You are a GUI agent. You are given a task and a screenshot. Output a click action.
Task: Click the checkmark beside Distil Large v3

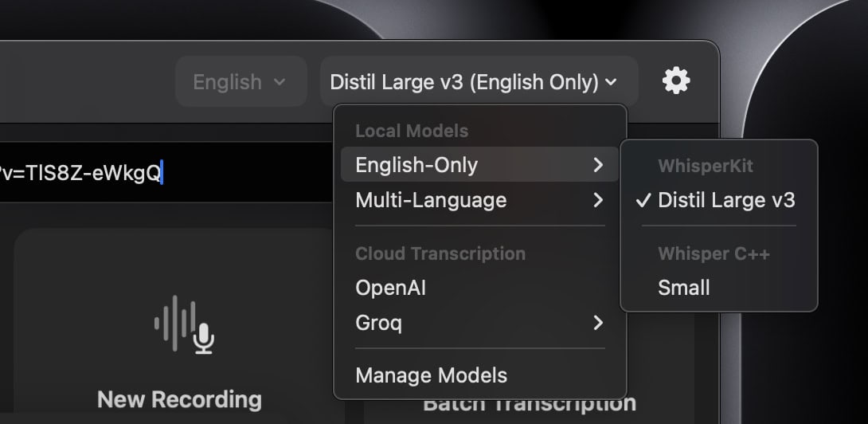(643, 200)
